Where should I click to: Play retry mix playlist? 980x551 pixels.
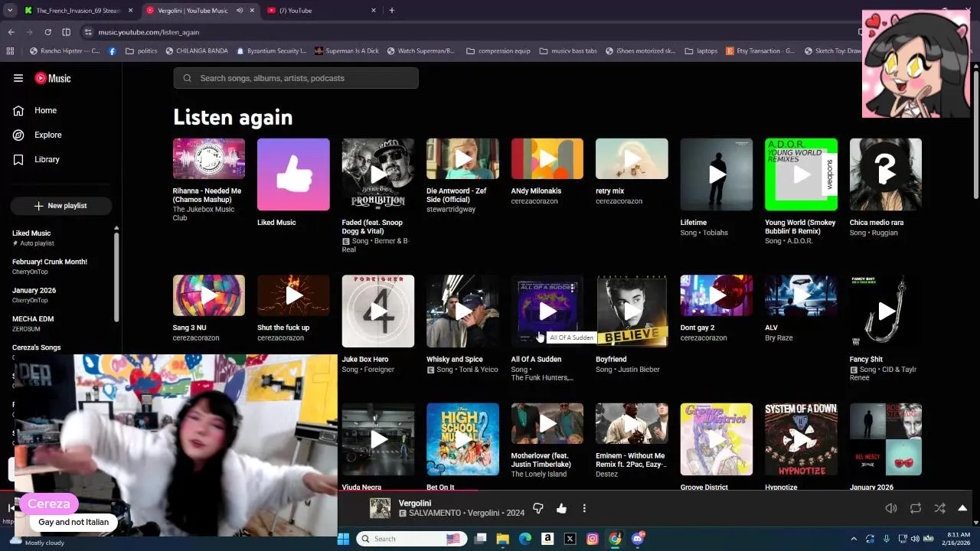(632, 158)
